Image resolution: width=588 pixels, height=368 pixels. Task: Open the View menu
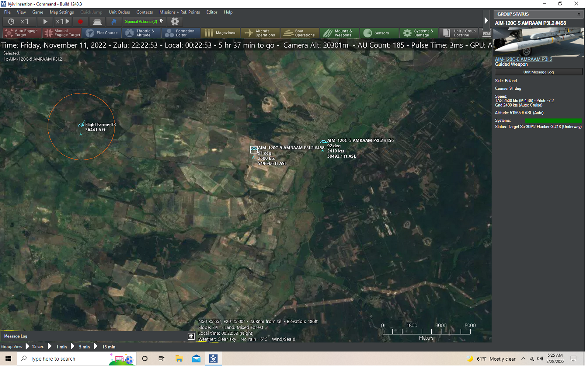(21, 12)
